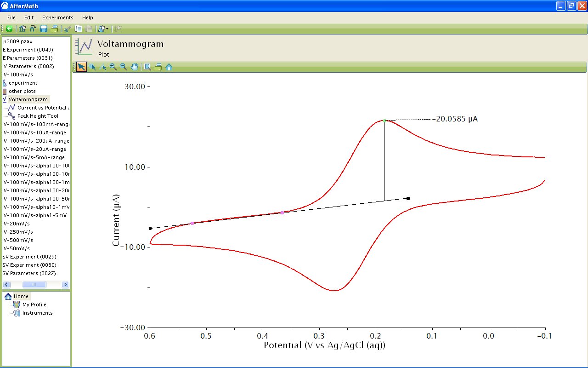Select Home in the lower panel

click(x=21, y=296)
